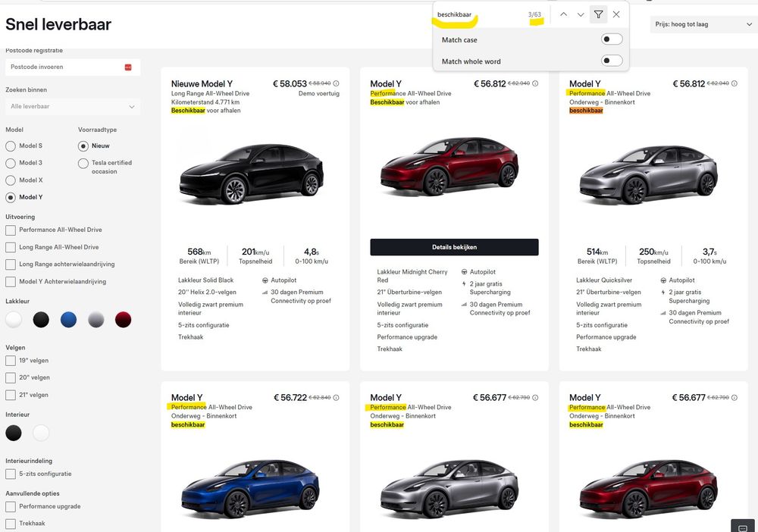Click Autopilot steering wheel icon on Solid Black card
This screenshot has width=758, height=532.
point(265,280)
